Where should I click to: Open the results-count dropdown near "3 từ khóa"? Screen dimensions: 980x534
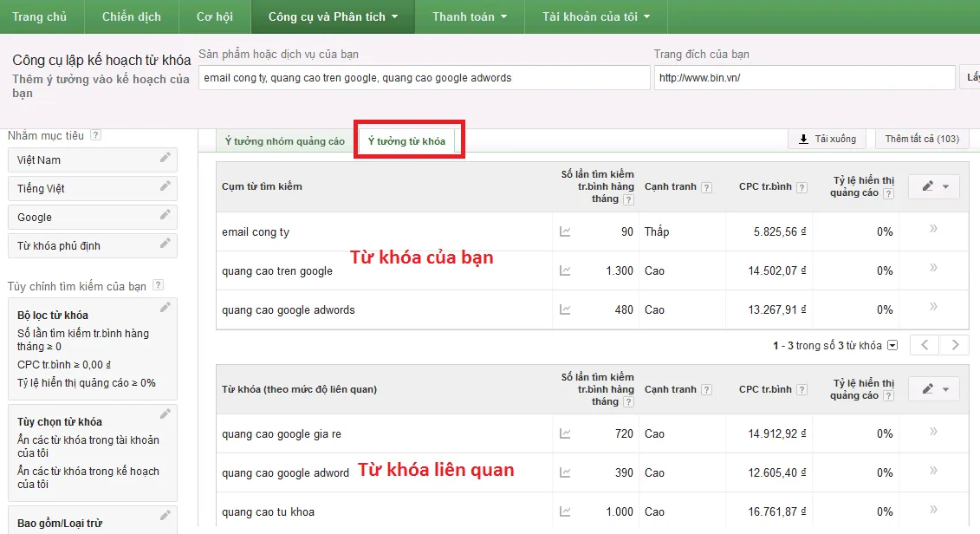coord(892,344)
